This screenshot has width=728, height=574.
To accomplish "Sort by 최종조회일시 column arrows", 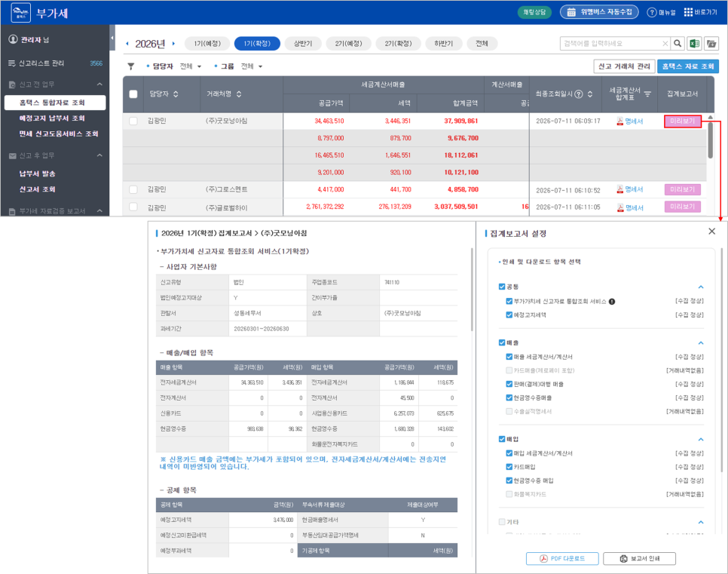I will 589,94.
